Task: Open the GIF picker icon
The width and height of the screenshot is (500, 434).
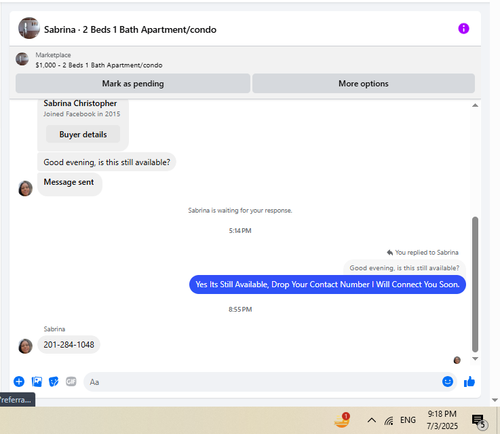Action: (71, 381)
